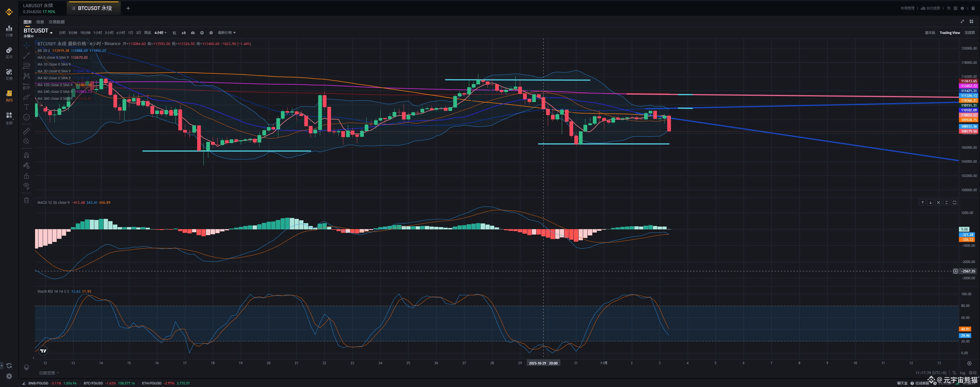The height and width of the screenshot is (387, 980).
Task: Open the 聊天室 chat room
Action: pos(902,383)
